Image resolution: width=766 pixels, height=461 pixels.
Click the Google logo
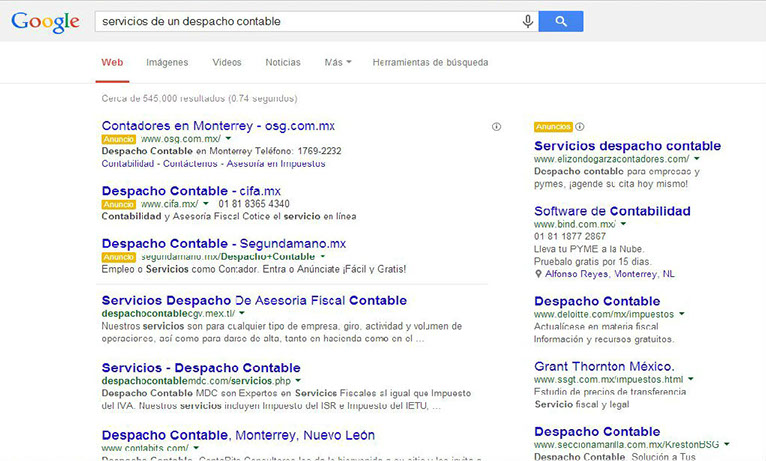click(x=45, y=22)
